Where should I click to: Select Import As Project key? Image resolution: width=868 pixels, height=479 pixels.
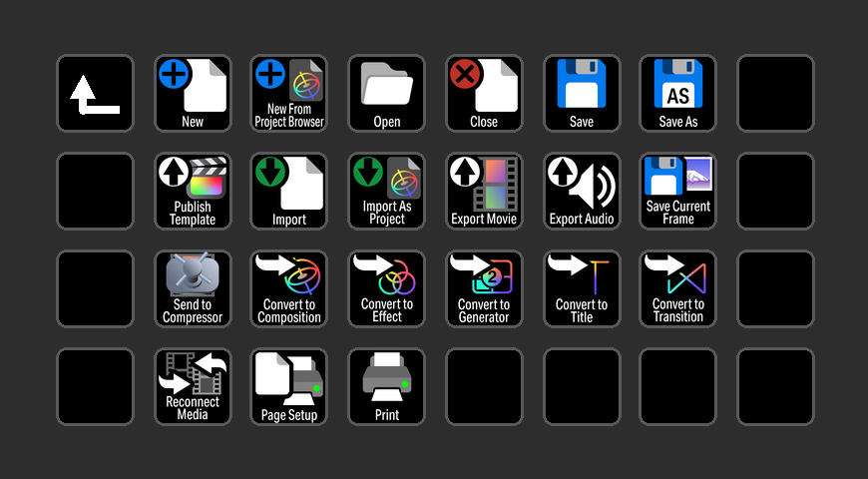tap(386, 191)
